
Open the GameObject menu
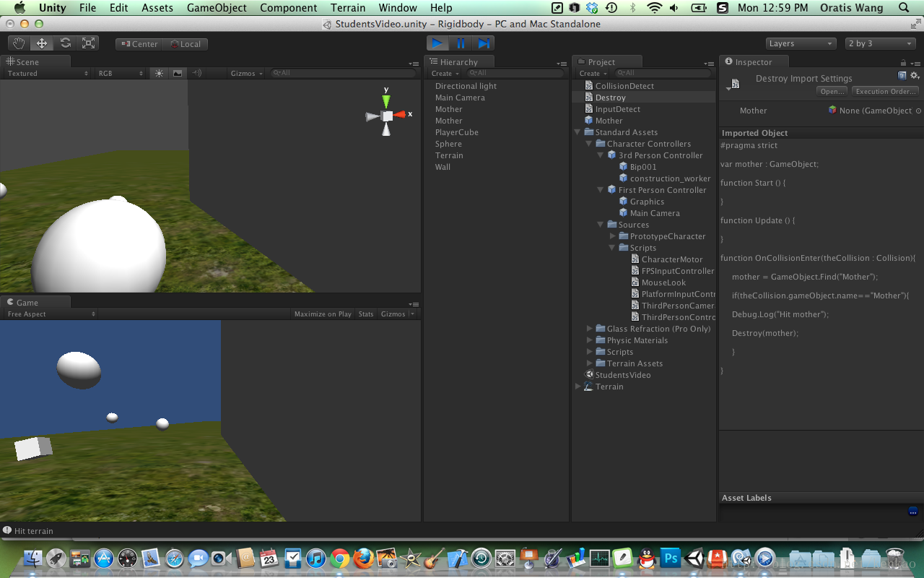[x=217, y=8]
